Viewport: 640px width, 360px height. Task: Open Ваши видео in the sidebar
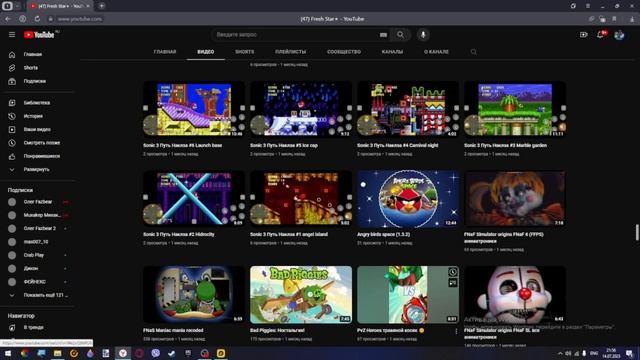pos(38,129)
